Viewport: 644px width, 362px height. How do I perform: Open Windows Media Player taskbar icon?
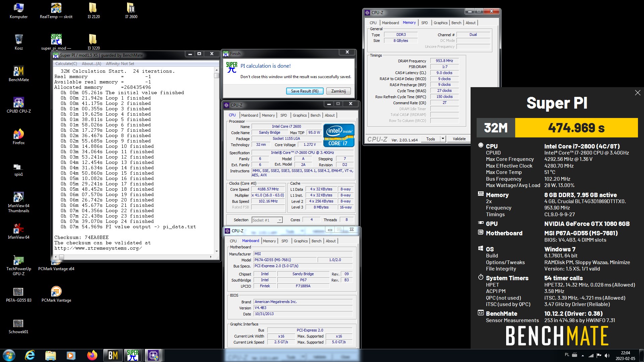71,355
